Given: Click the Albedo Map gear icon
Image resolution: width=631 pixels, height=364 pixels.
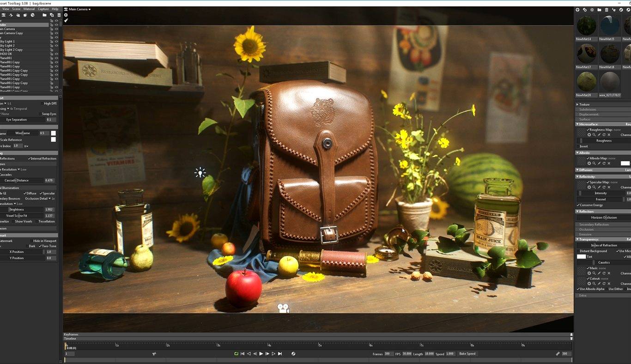Looking at the screenshot, I should tap(589, 163).
